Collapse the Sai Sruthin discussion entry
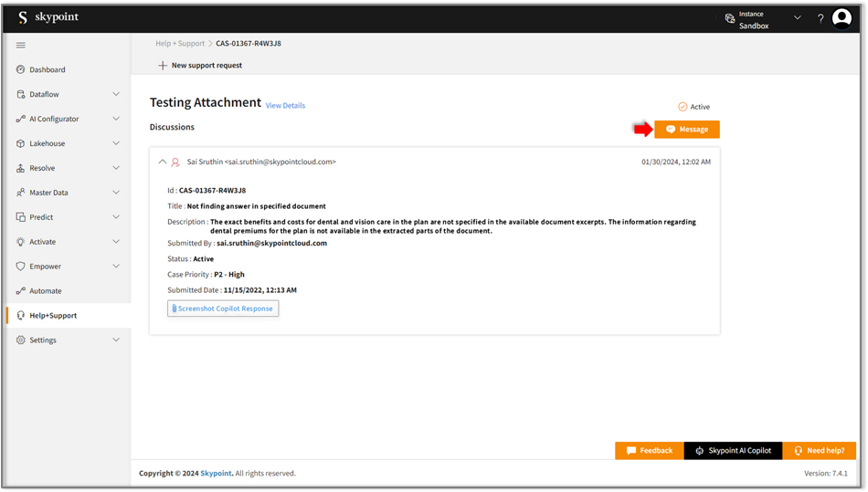868x492 pixels. coord(163,162)
